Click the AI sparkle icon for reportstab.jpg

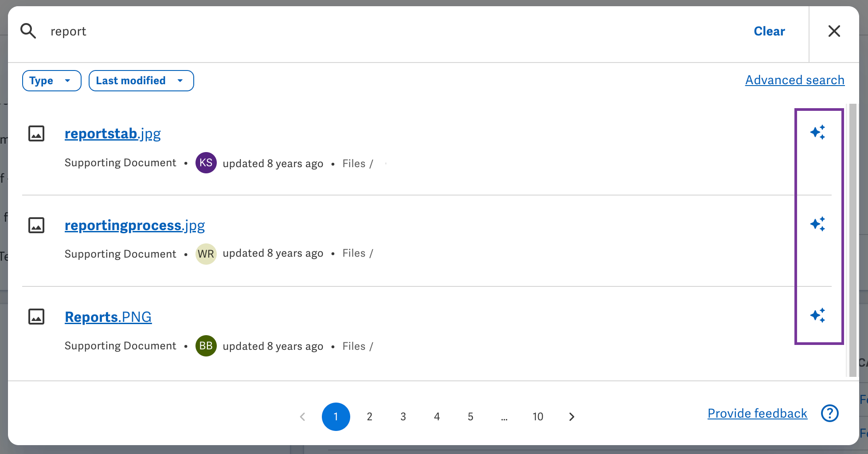tap(818, 132)
